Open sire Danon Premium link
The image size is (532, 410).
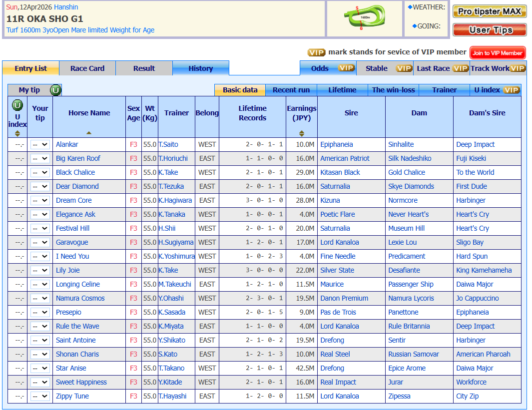click(344, 299)
